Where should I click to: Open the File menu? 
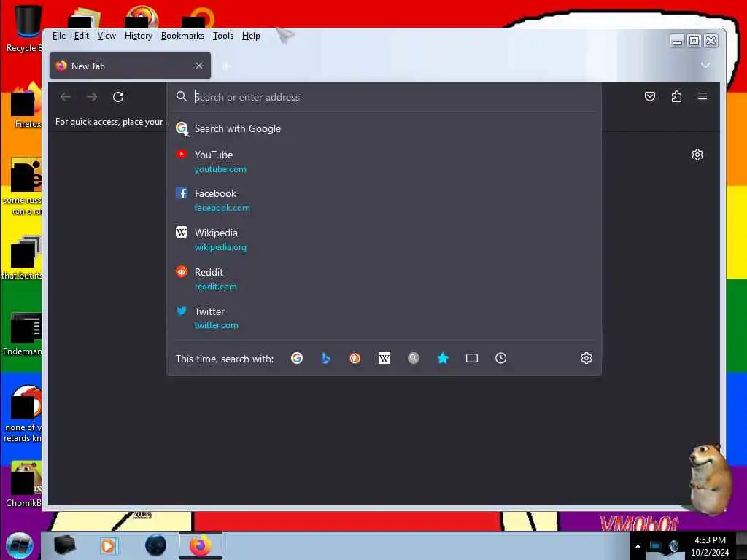click(x=59, y=36)
